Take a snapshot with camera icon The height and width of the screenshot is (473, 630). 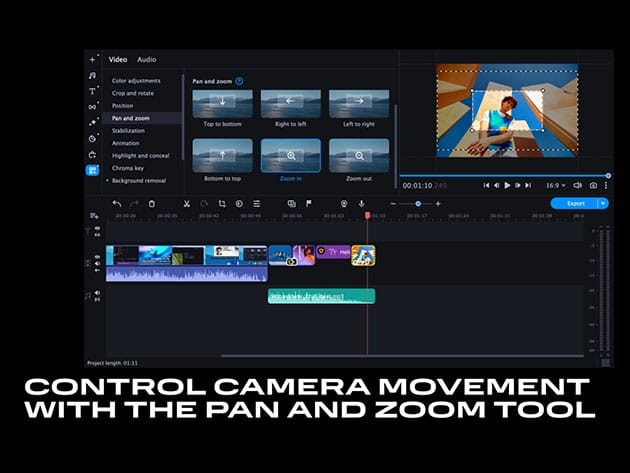tap(593, 185)
